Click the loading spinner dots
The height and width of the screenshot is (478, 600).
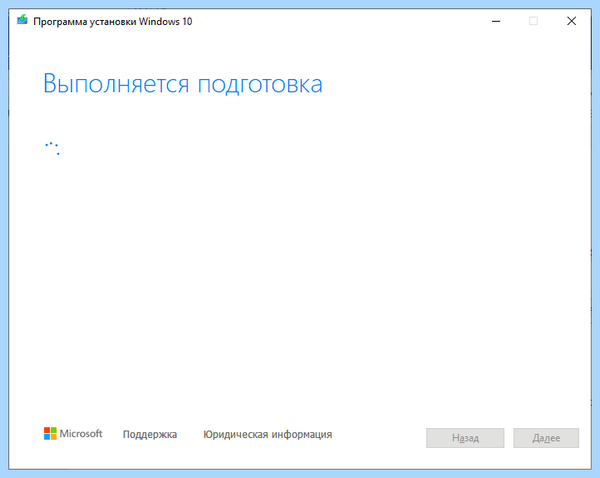click(x=52, y=148)
